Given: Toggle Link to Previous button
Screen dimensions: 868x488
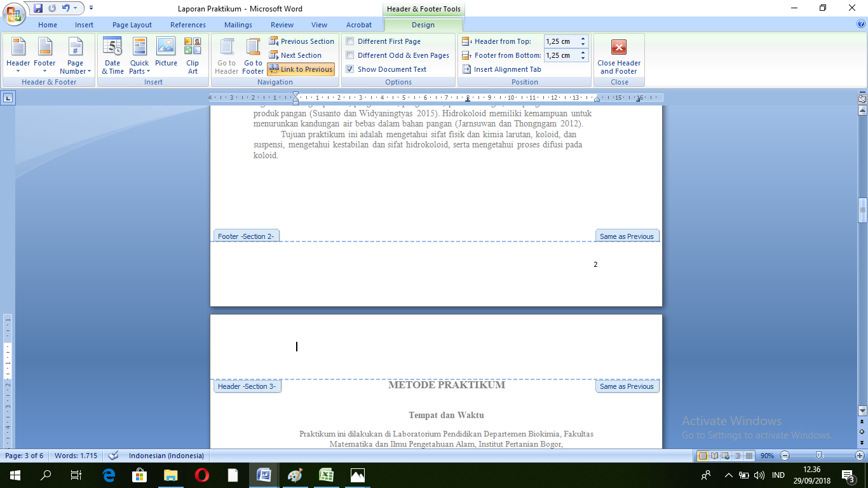Looking at the screenshot, I should click(x=301, y=69).
